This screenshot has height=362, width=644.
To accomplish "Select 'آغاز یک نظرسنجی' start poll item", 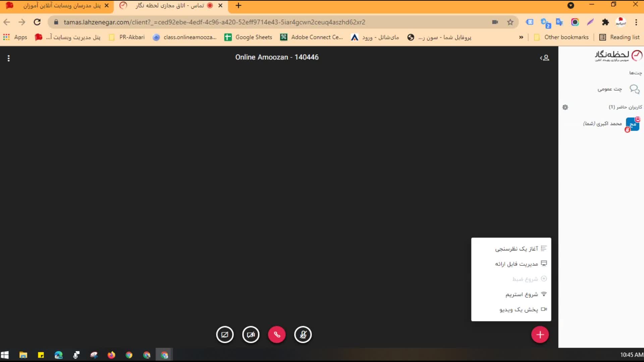I will pos(517,249).
